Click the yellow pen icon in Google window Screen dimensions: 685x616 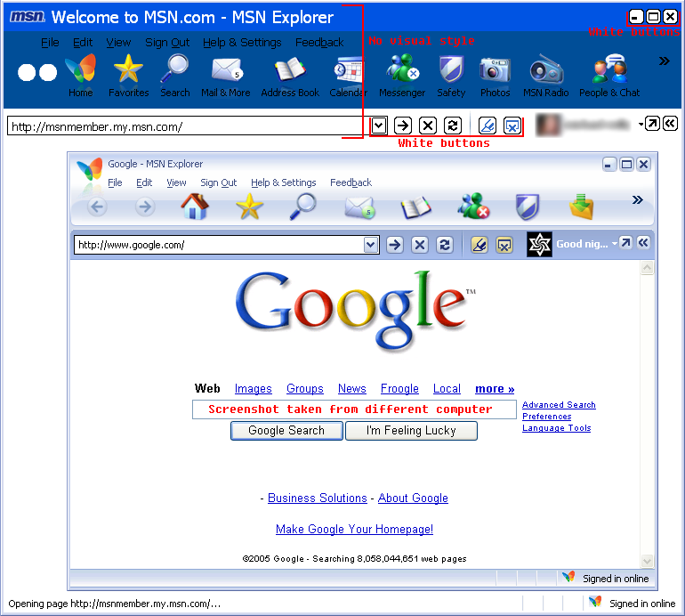tap(479, 245)
